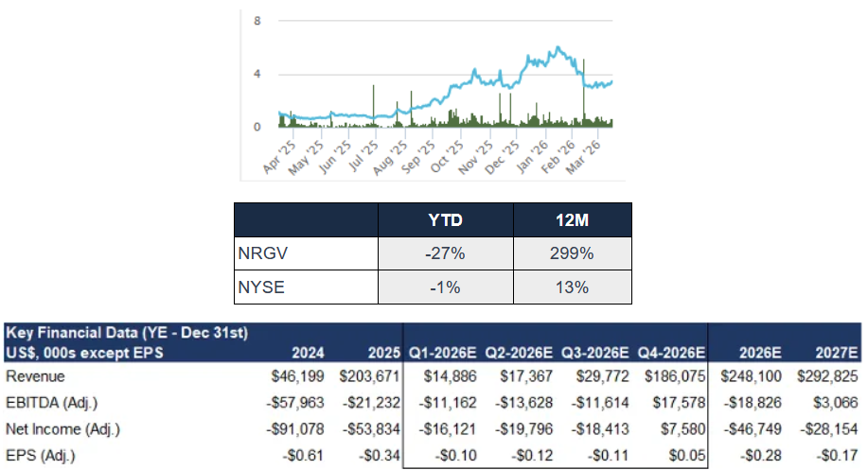
Task: Click the 299% performance cell
Action: [572, 253]
